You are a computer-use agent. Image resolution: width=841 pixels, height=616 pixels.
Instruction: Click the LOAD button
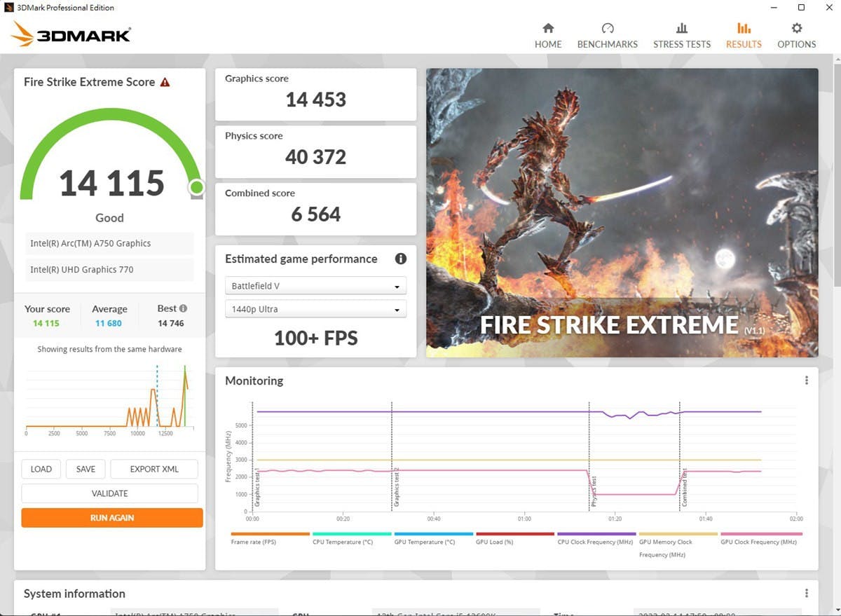[x=41, y=469]
